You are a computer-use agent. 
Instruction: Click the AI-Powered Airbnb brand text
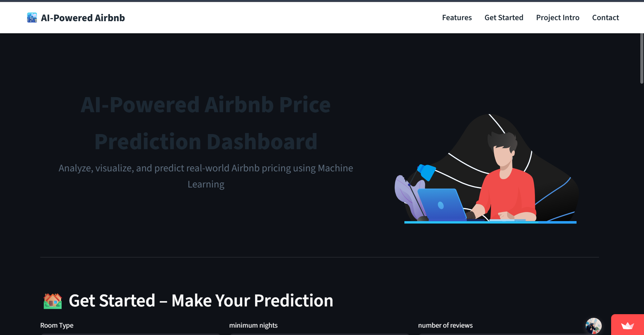pyautogui.click(x=83, y=17)
